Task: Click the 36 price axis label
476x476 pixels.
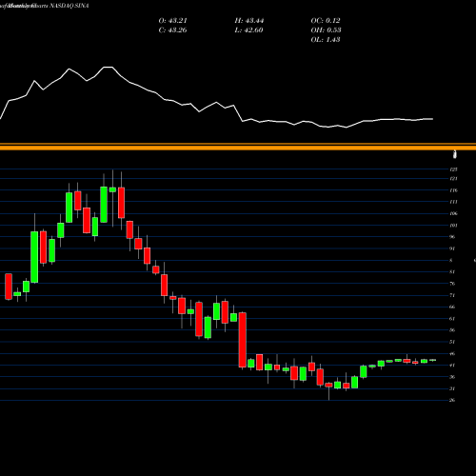Action: (452, 377)
